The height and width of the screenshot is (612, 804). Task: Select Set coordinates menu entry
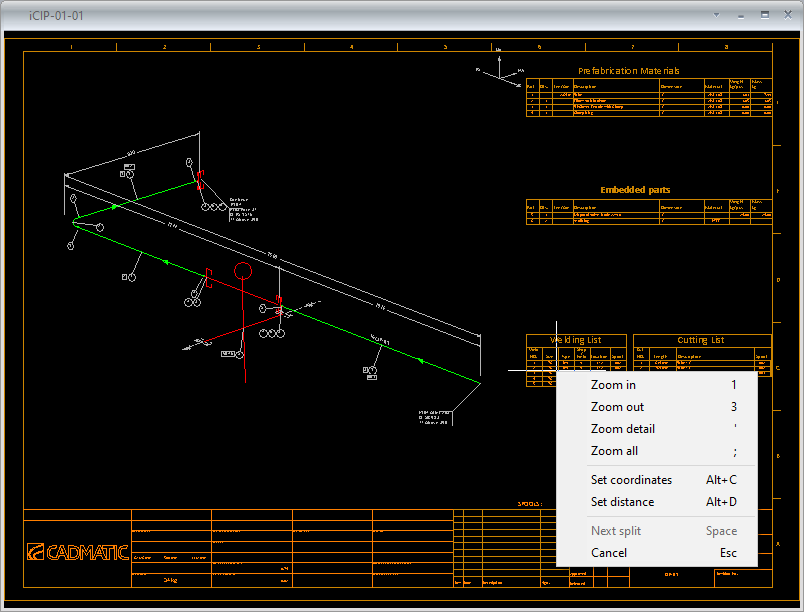(x=631, y=480)
